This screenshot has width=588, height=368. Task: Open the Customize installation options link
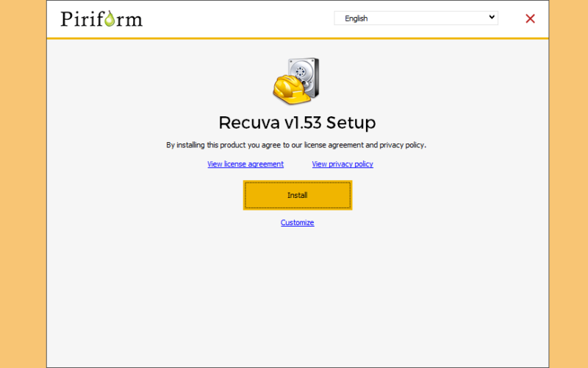pos(298,223)
